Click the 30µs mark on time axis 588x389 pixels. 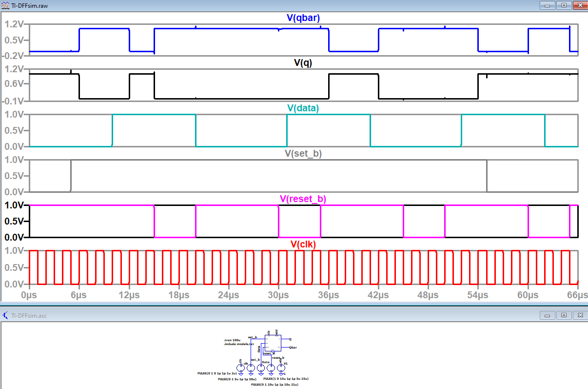pos(278,295)
